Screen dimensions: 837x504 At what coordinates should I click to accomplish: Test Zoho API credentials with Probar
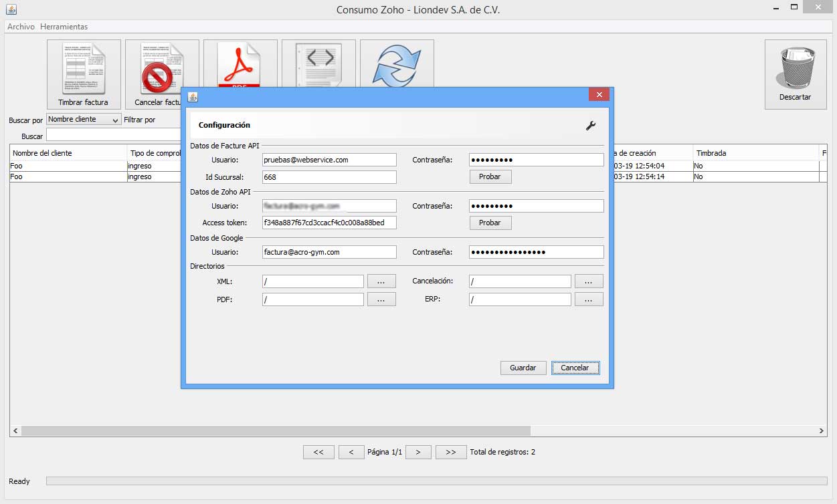coord(490,223)
